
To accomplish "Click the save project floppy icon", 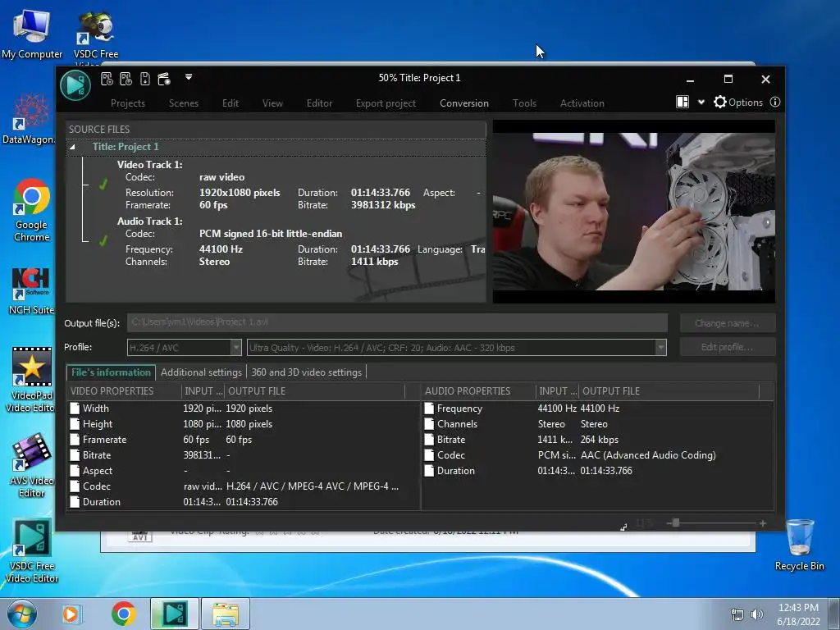I will click(x=144, y=80).
